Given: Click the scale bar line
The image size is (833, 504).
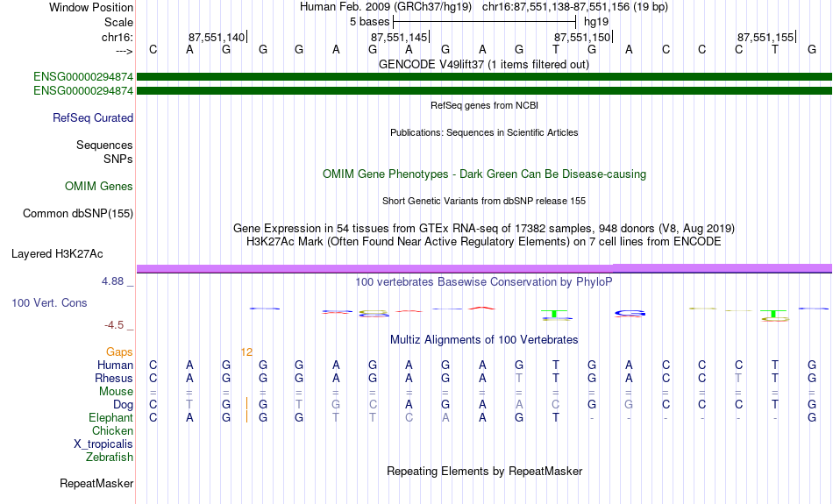Looking at the screenshot, I should (485, 22).
